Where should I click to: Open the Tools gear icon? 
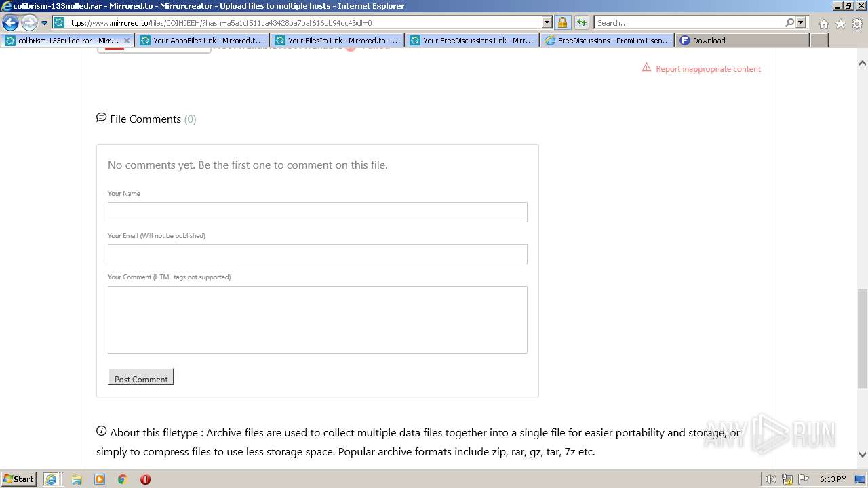857,24
